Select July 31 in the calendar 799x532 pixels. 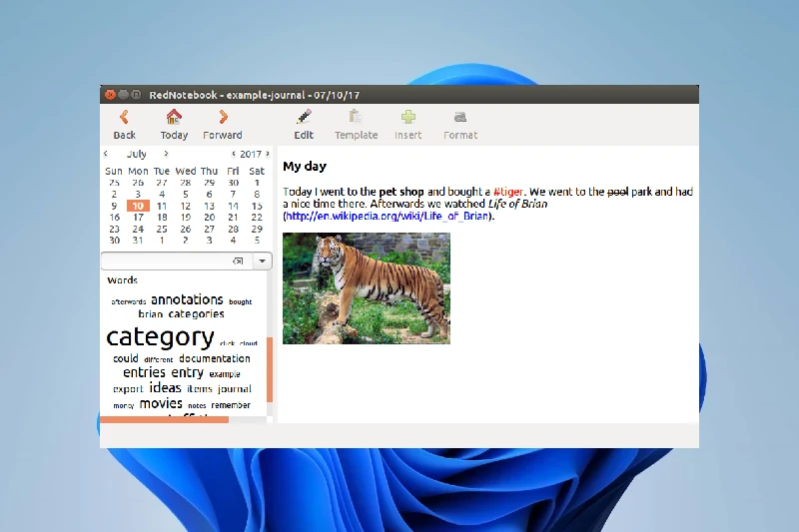(138, 241)
